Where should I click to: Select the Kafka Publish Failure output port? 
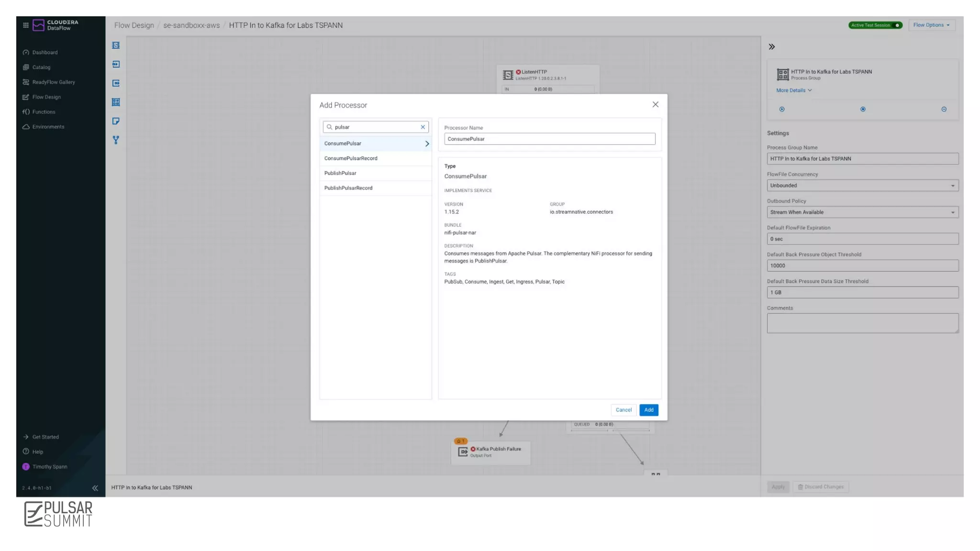pyautogui.click(x=490, y=452)
